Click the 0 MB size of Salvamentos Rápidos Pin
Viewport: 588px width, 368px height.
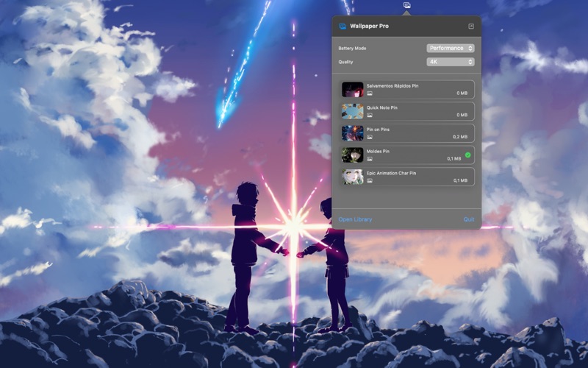(x=462, y=93)
